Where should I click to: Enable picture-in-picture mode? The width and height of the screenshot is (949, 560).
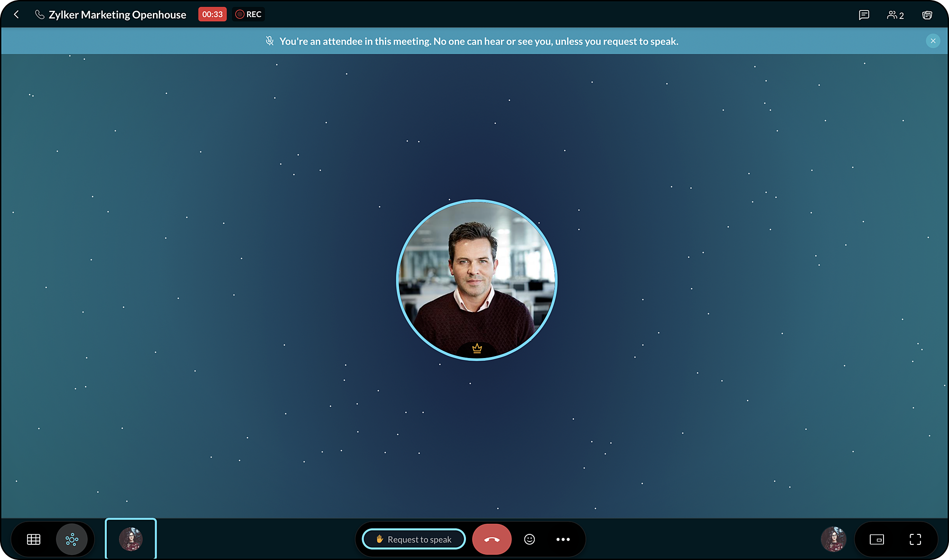point(876,539)
